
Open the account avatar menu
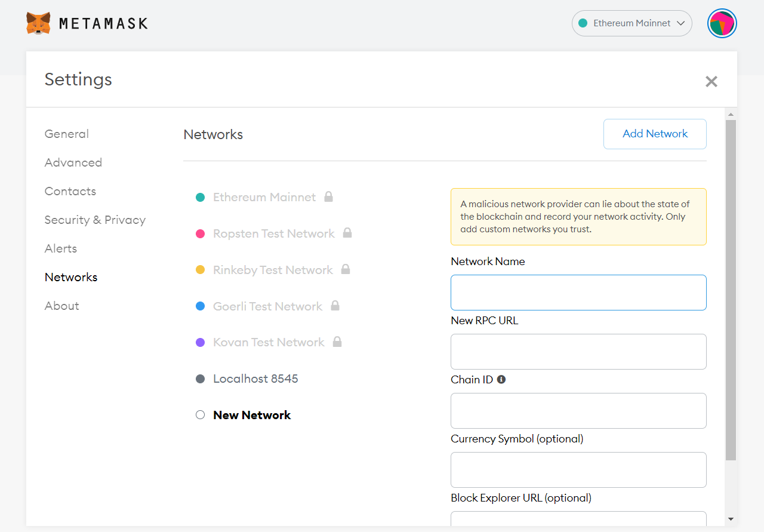pos(722,23)
